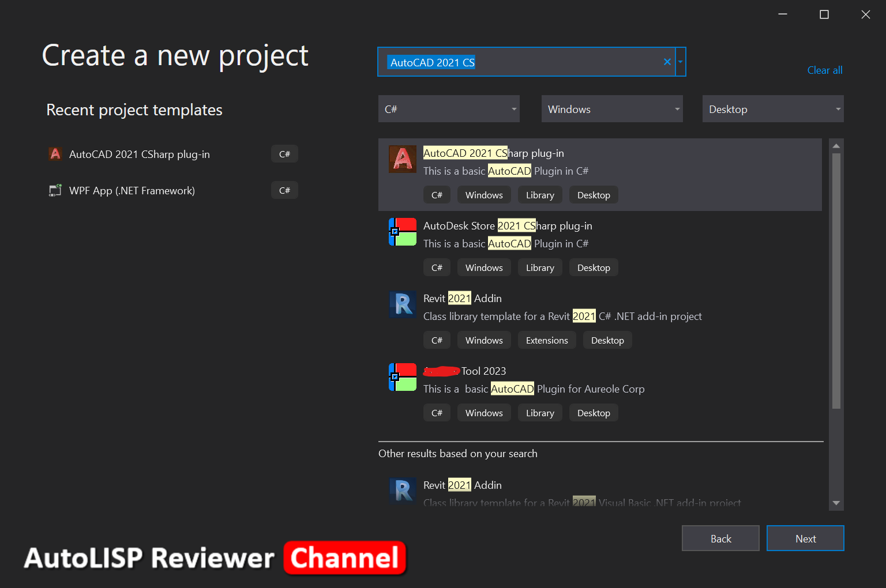Viewport: 886px width, 588px height.
Task: Close the Create a new project window
Action: [x=866, y=14]
